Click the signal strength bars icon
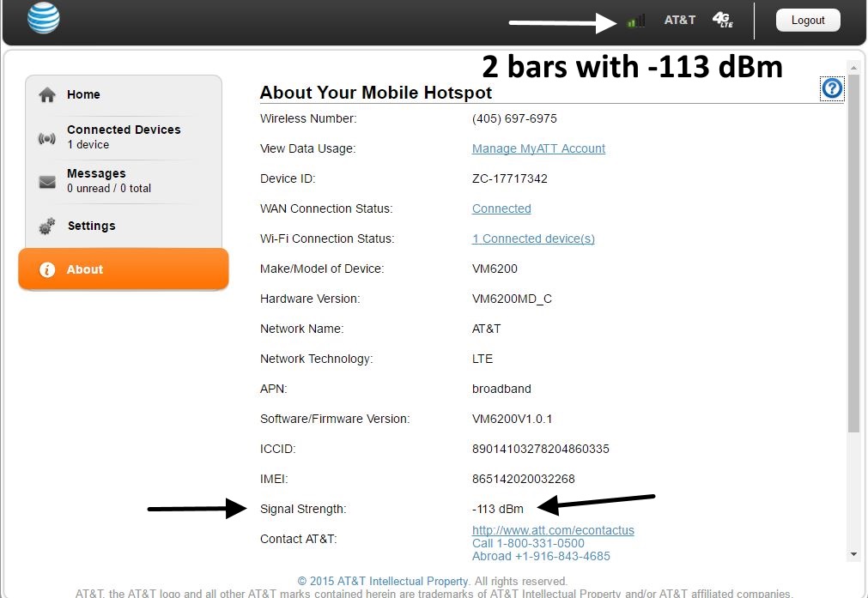Screen dimensions: 868x598 (x=636, y=21)
